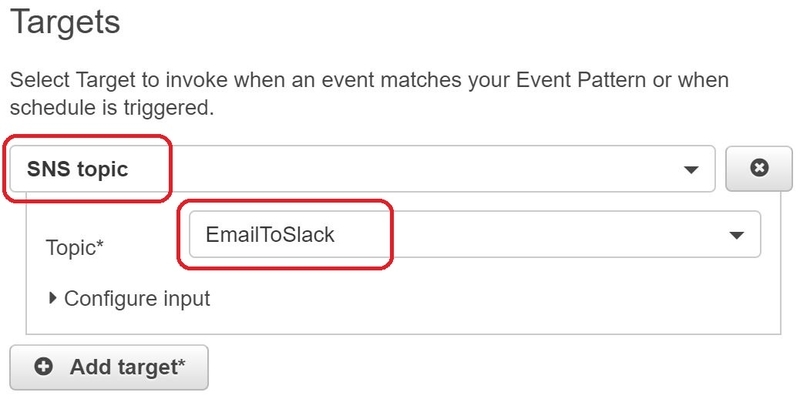Select the EmailToSlack text in the Topic field

pyautogui.click(x=270, y=235)
